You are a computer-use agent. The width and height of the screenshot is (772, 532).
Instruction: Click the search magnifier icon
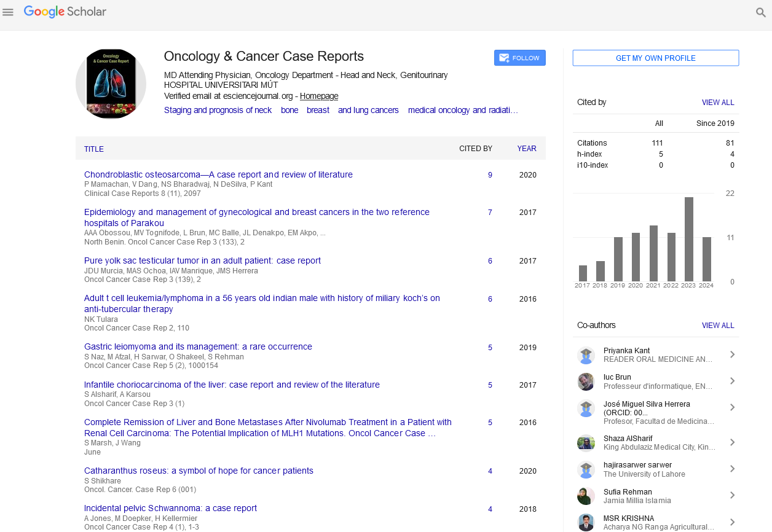[x=760, y=12]
